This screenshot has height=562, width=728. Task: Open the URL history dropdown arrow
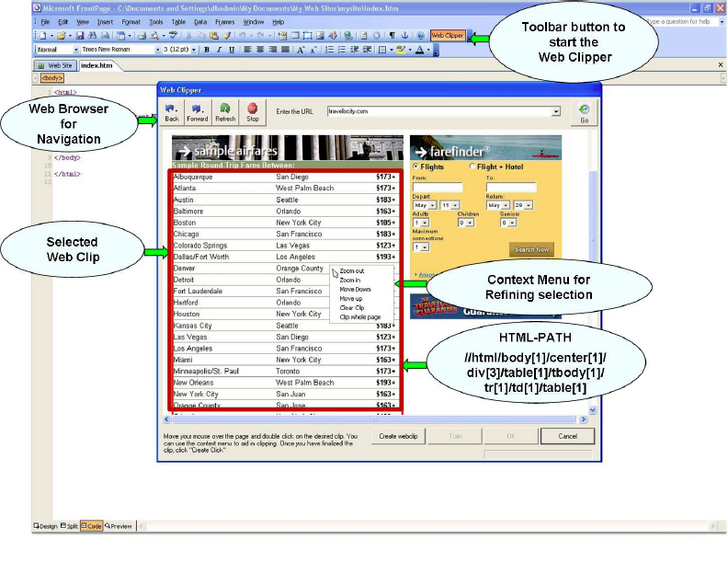click(x=556, y=111)
